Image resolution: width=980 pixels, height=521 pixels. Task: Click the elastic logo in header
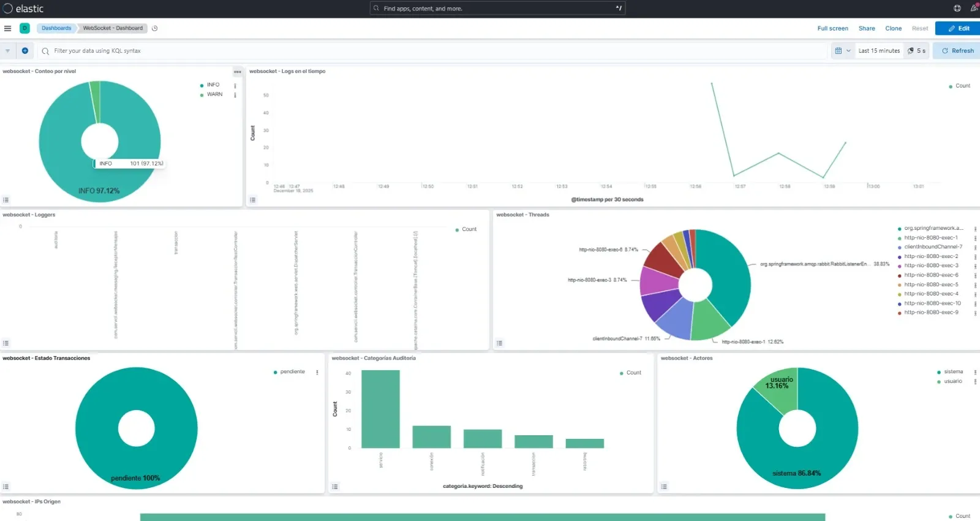pyautogui.click(x=23, y=9)
